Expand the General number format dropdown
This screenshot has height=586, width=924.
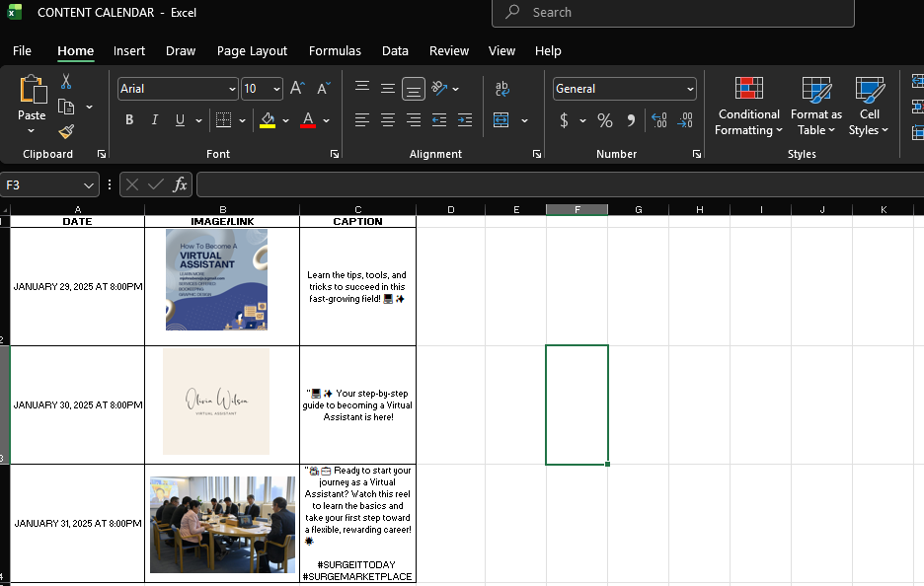[688, 89]
